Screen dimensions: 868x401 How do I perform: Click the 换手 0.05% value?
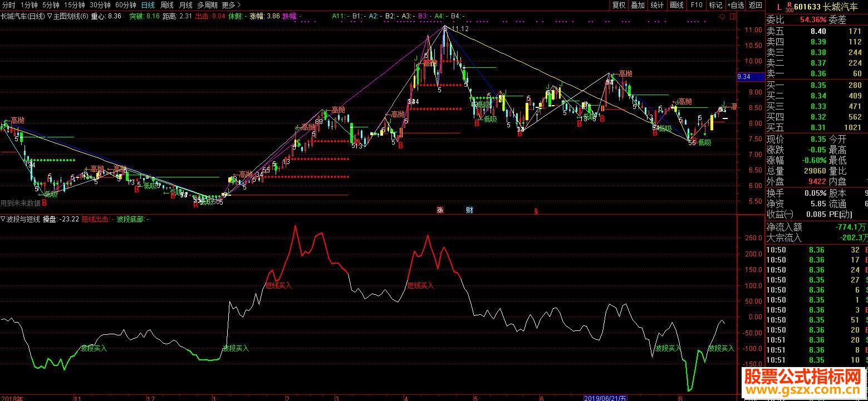pos(816,193)
